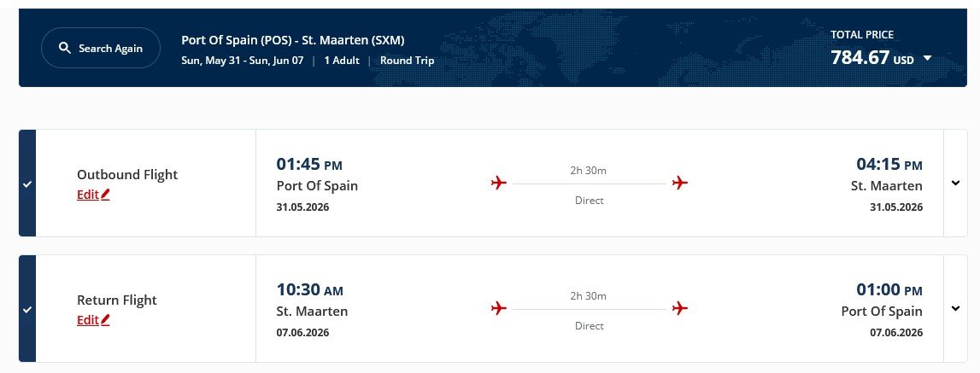Click return flight departure plane icon
Screen dimensions: 980x373
(x=500, y=308)
